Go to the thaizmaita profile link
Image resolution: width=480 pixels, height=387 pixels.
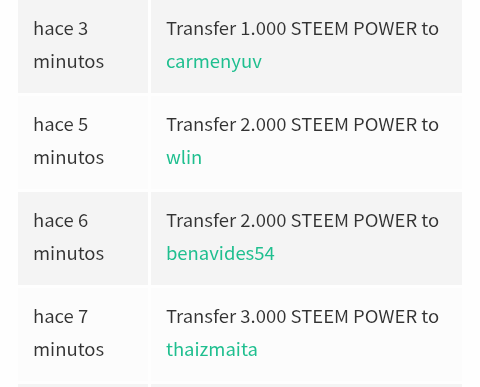pyautogui.click(x=212, y=349)
